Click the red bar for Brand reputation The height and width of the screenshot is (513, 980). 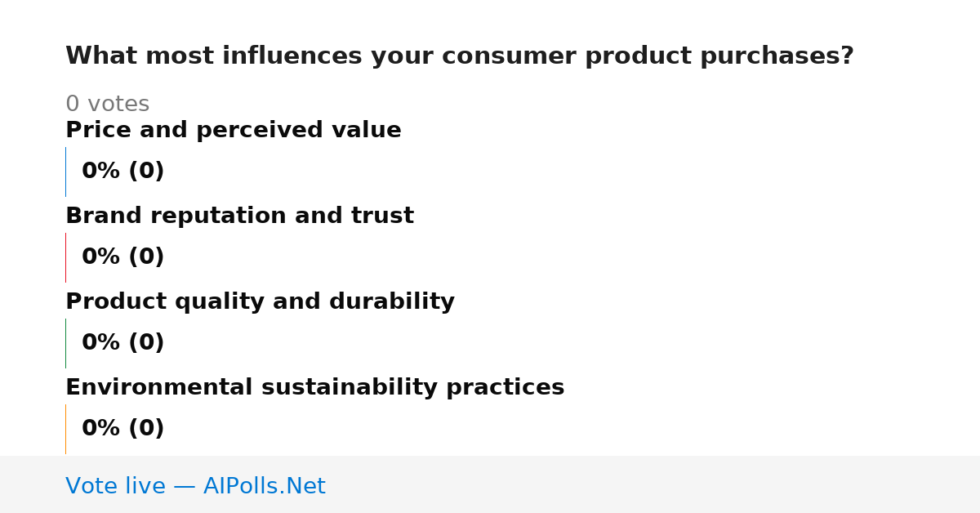pyautogui.click(x=65, y=257)
